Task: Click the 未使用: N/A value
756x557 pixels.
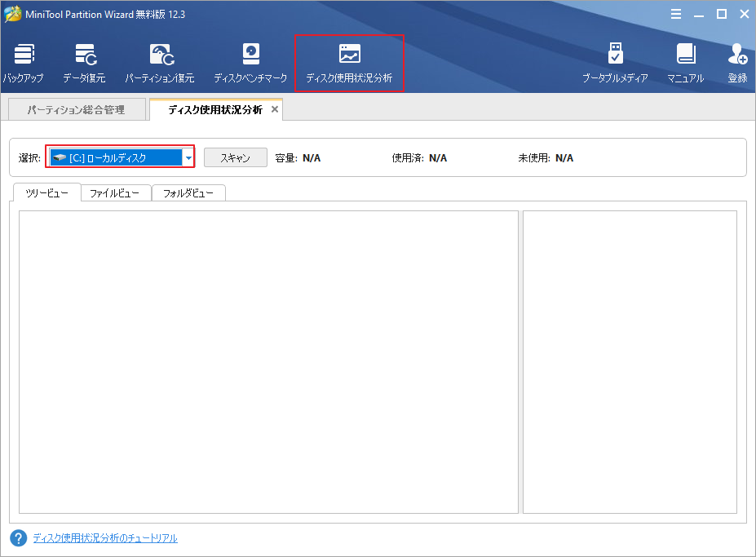Action: point(564,158)
